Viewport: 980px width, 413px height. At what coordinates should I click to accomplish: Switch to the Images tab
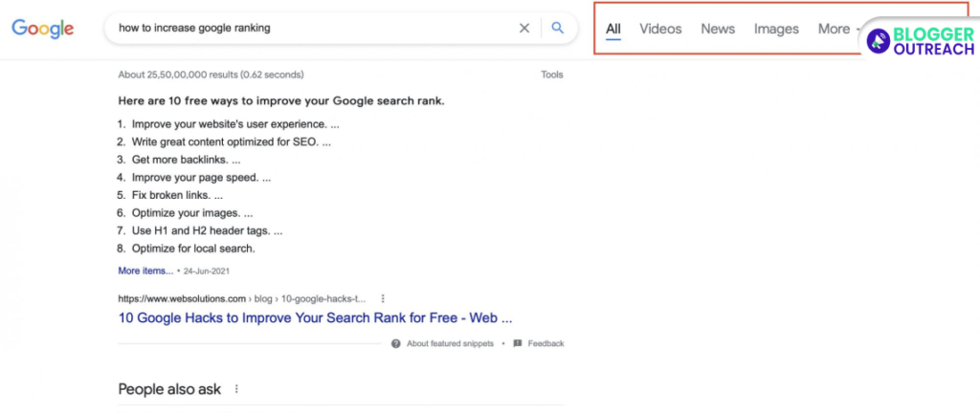(x=776, y=29)
